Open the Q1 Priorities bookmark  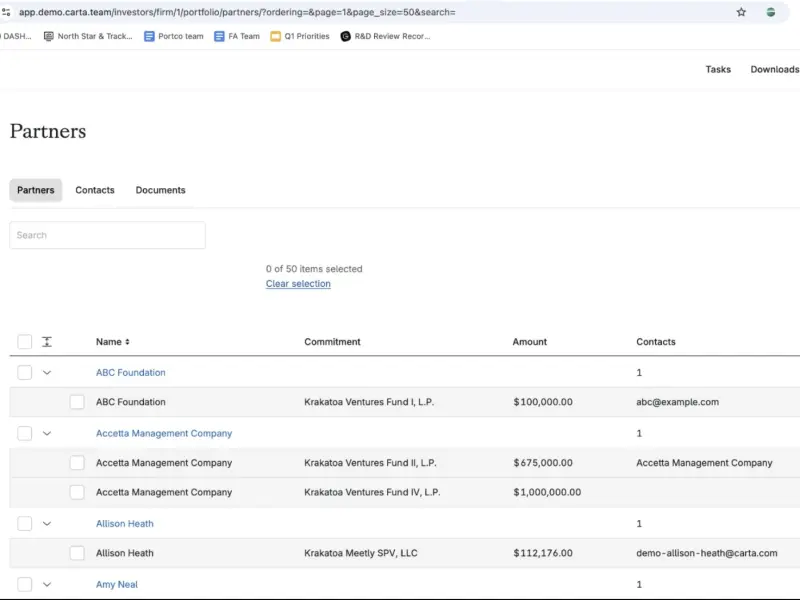tap(299, 36)
